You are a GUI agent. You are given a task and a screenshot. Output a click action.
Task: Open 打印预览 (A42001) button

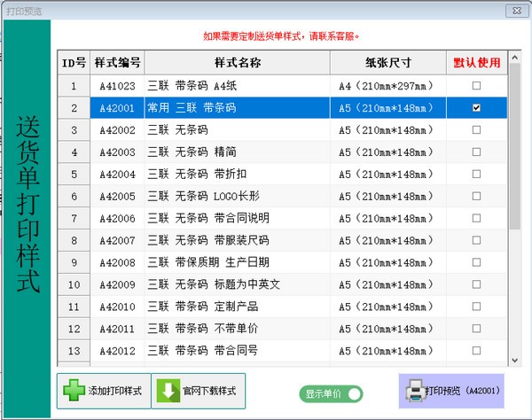click(x=452, y=391)
